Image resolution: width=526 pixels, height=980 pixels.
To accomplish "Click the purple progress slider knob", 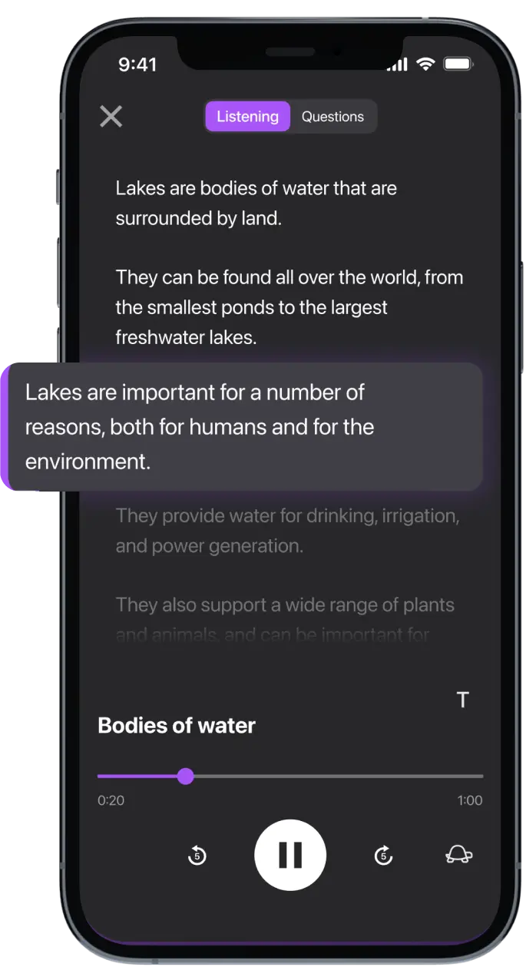I will 185,776.
